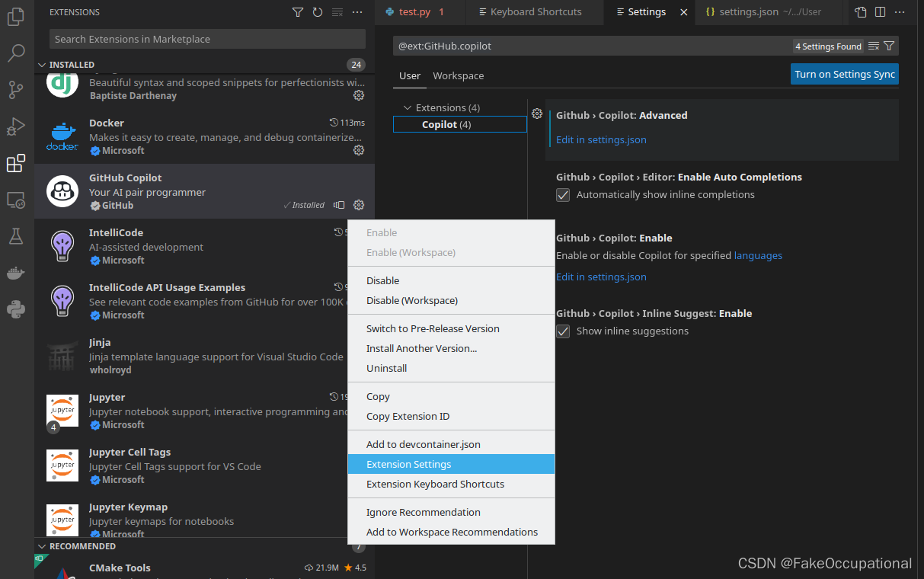Manage gear for Django extension by Baptiste Darthenay
This screenshot has height=579, width=924.
coord(359,95)
